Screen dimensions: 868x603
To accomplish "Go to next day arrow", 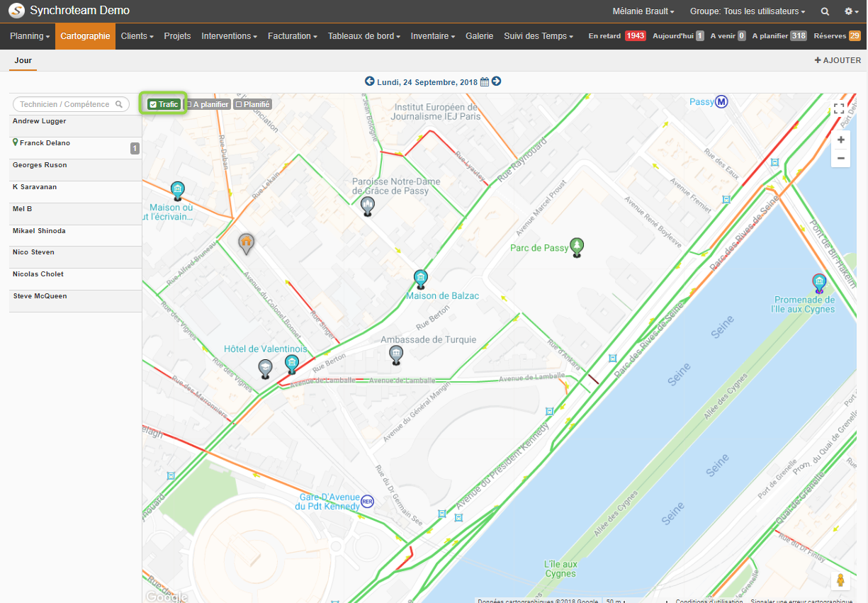I will [496, 81].
